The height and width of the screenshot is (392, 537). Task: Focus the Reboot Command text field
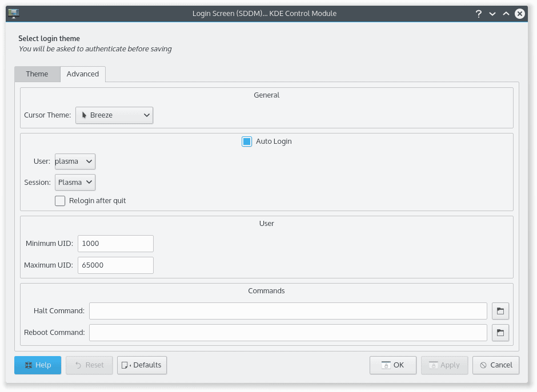tap(288, 333)
